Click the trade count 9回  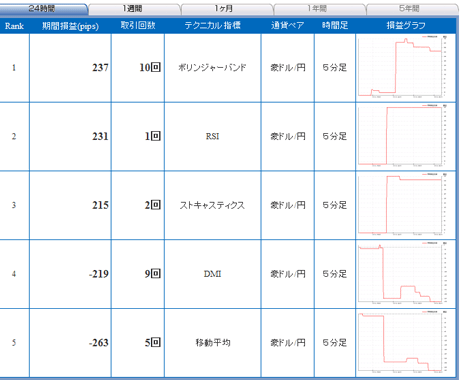pos(153,274)
